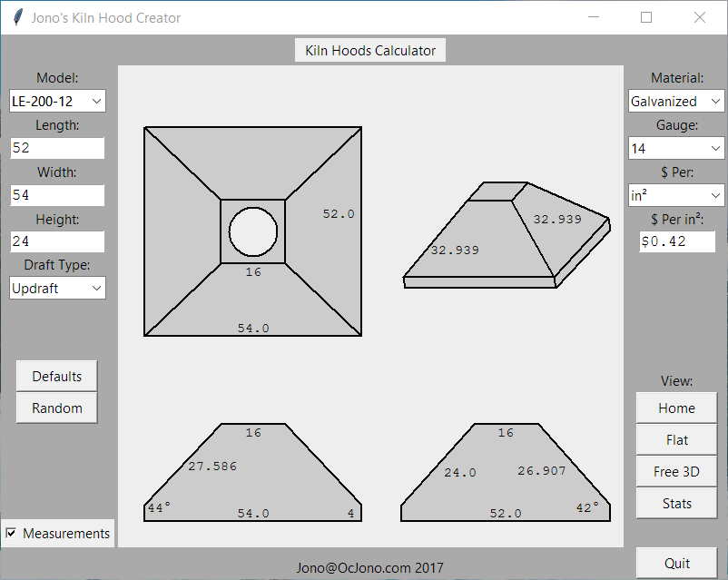This screenshot has width=728, height=580.
Task: Switch to the Flat view
Action: point(676,439)
